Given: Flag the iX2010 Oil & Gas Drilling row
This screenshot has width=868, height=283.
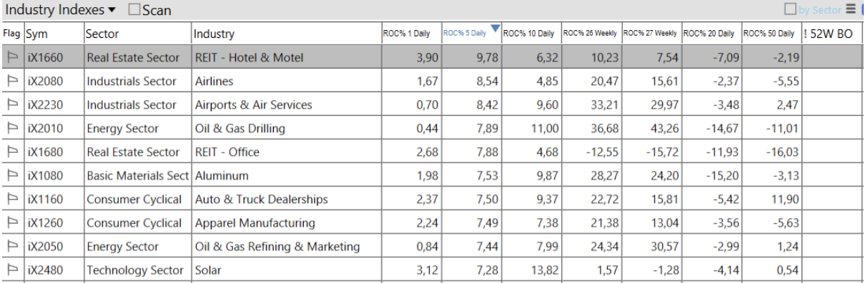Looking at the screenshot, I should point(11,129).
